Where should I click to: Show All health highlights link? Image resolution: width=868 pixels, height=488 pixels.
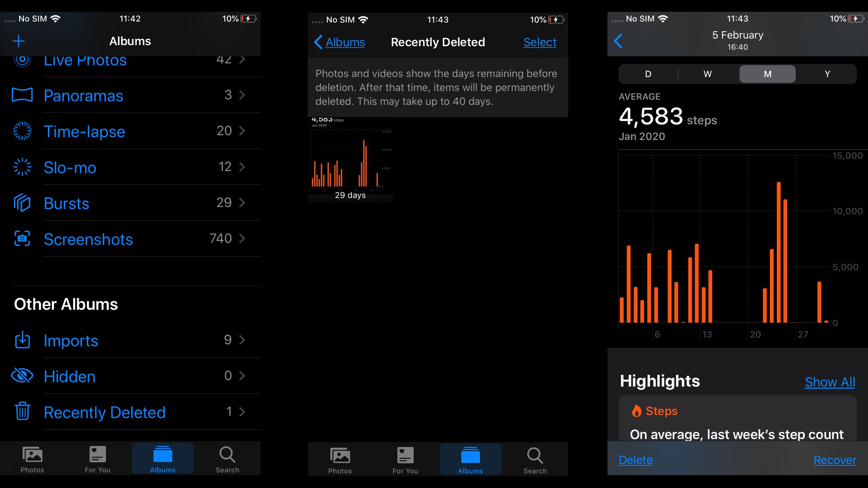point(829,381)
